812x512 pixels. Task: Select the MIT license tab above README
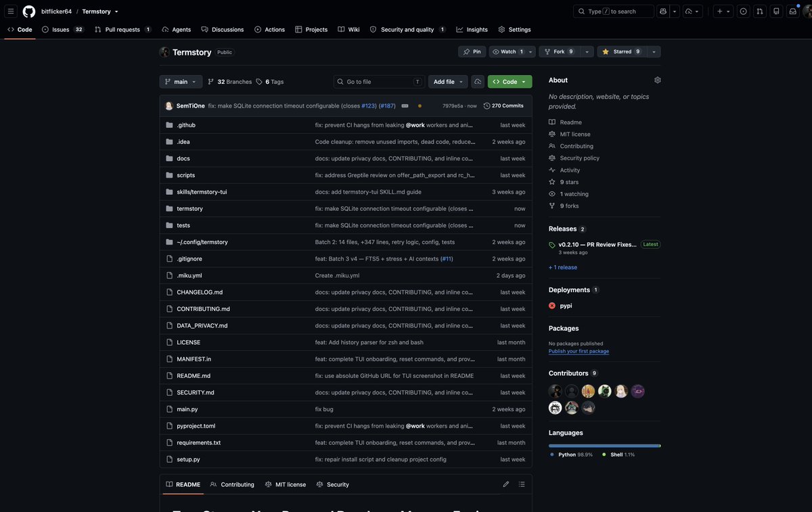pyautogui.click(x=286, y=484)
